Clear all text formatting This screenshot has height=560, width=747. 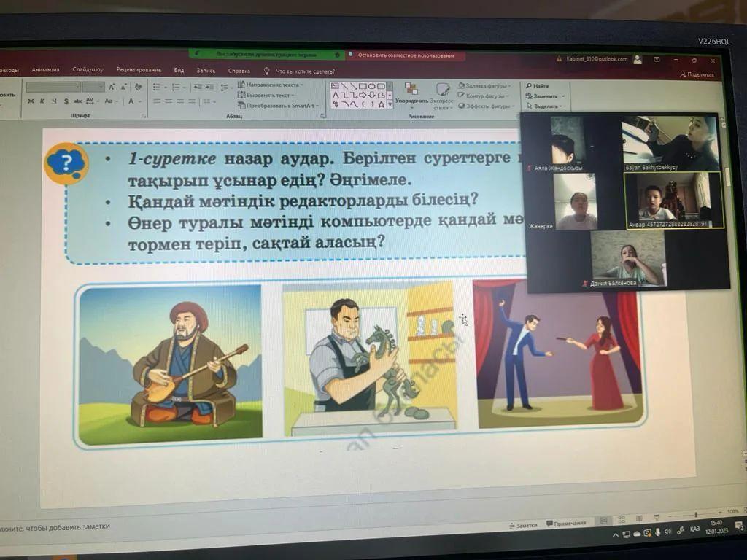pos(138,87)
